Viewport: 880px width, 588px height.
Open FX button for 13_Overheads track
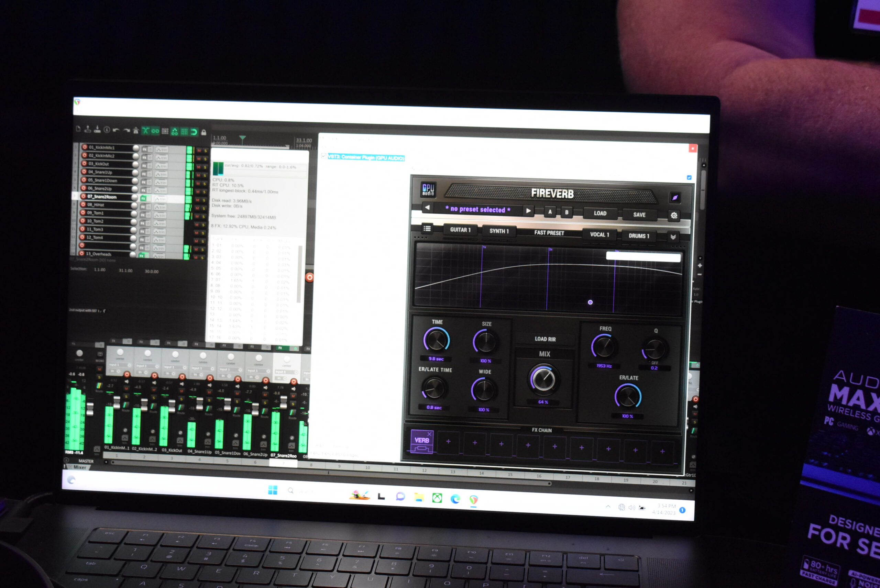point(141,255)
